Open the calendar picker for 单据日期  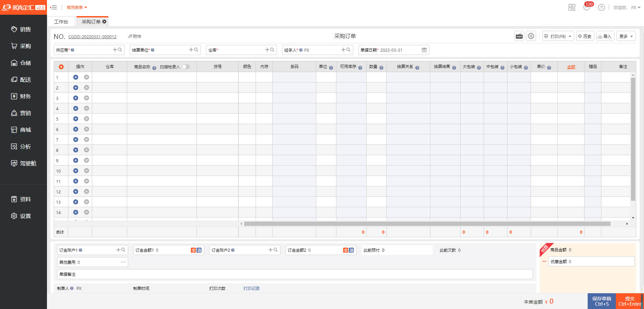(424, 50)
